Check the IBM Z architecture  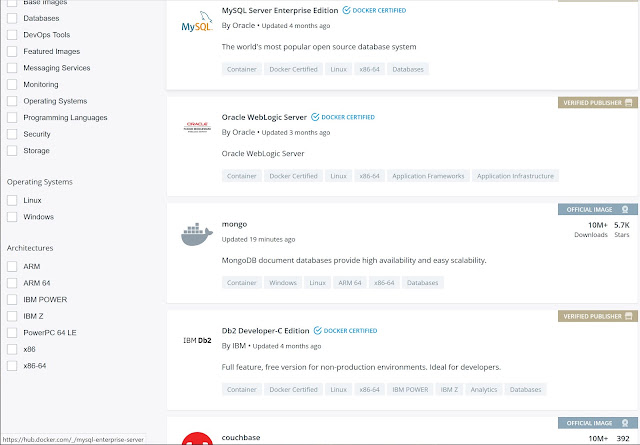point(12,316)
